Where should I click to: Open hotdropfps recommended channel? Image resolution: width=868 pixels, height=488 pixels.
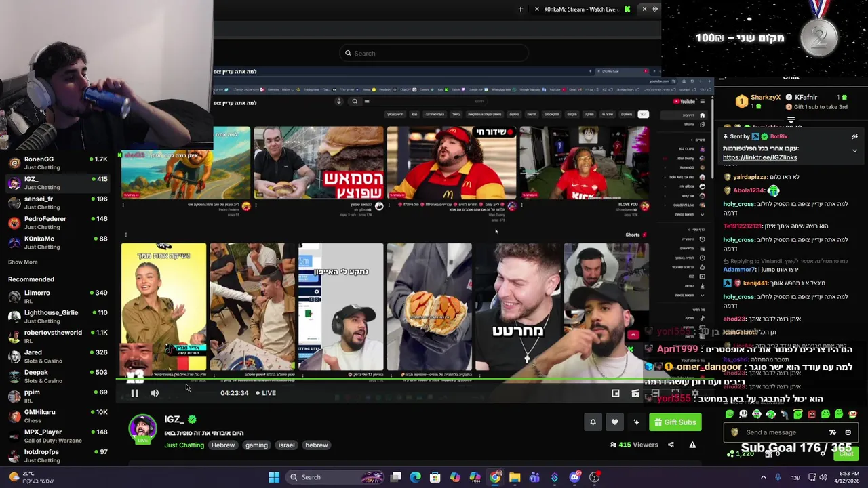(x=58, y=455)
